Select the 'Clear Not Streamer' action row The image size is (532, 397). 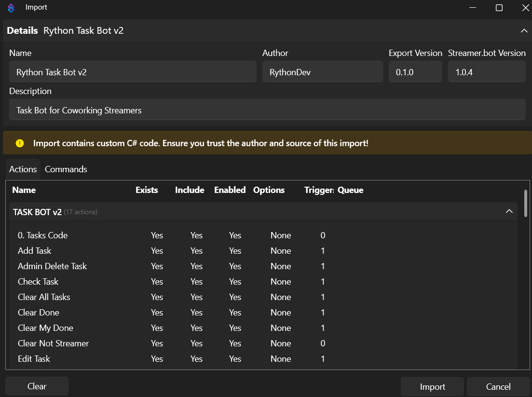[263, 343]
